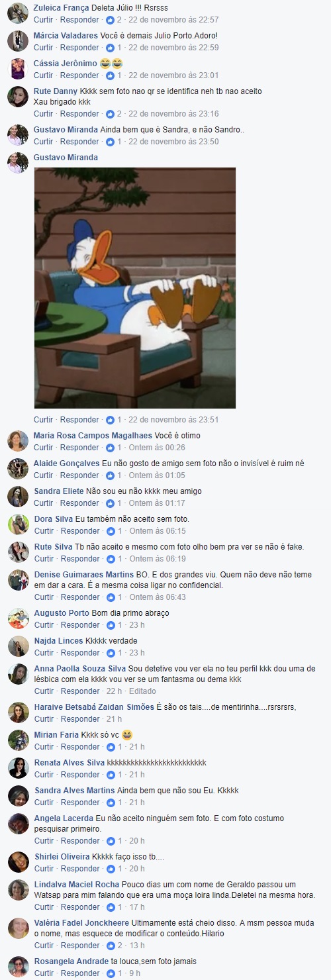Open the Donald Duck laughing image

click(x=135, y=288)
